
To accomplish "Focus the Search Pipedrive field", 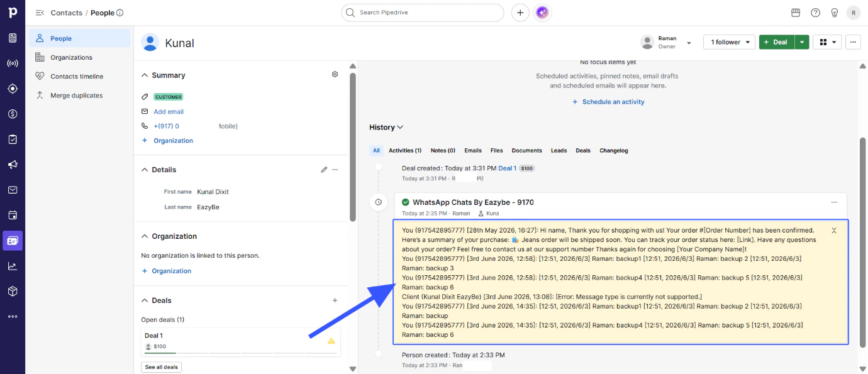I will click(423, 13).
